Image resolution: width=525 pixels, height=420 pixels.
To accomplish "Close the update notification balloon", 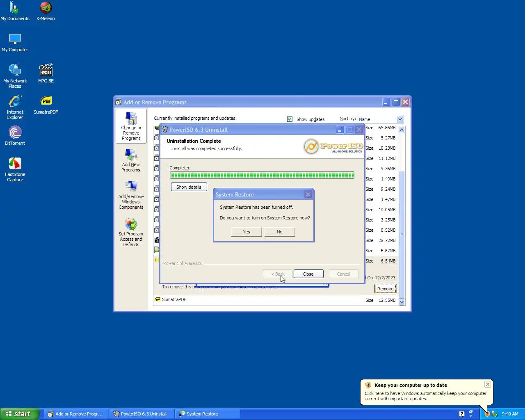I will [487, 384].
